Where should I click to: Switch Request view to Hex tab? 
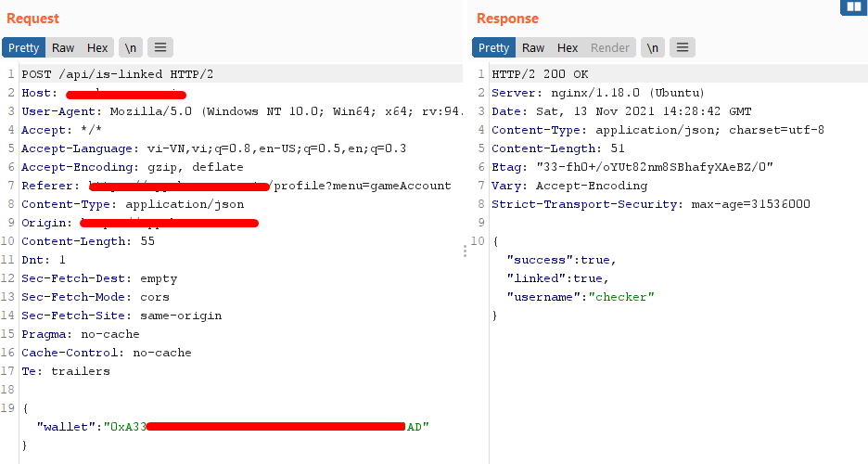(97, 47)
